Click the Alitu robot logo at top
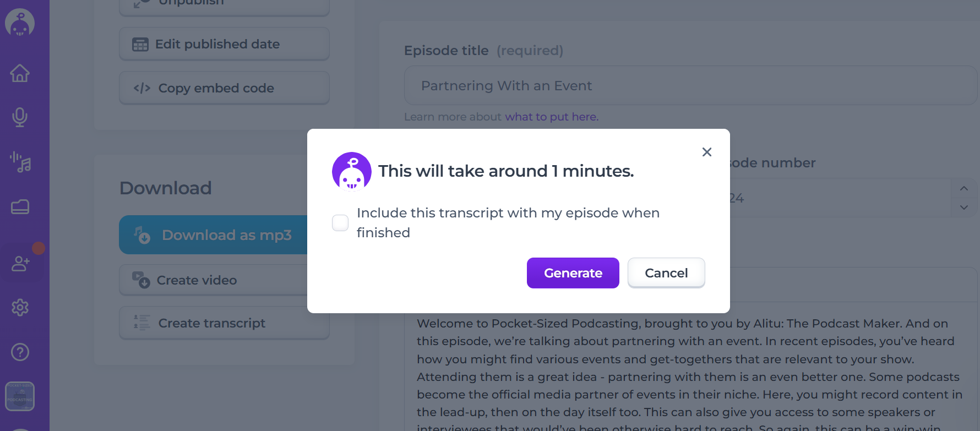 pos(20,23)
